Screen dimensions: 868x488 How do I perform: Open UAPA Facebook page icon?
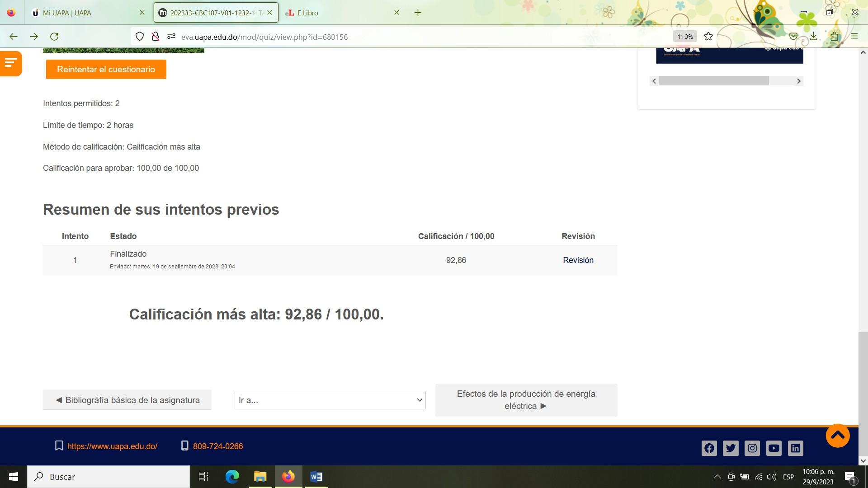709,448
